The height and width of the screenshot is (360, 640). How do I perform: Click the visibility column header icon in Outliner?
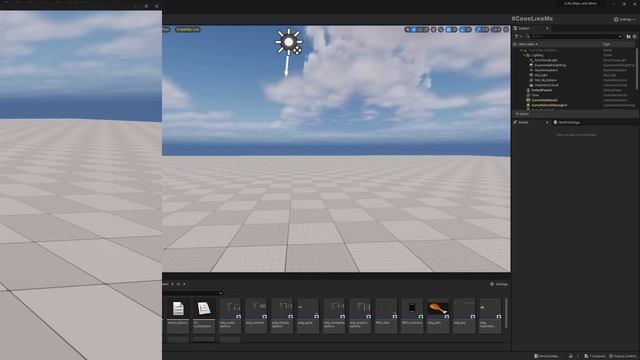[x=515, y=44]
